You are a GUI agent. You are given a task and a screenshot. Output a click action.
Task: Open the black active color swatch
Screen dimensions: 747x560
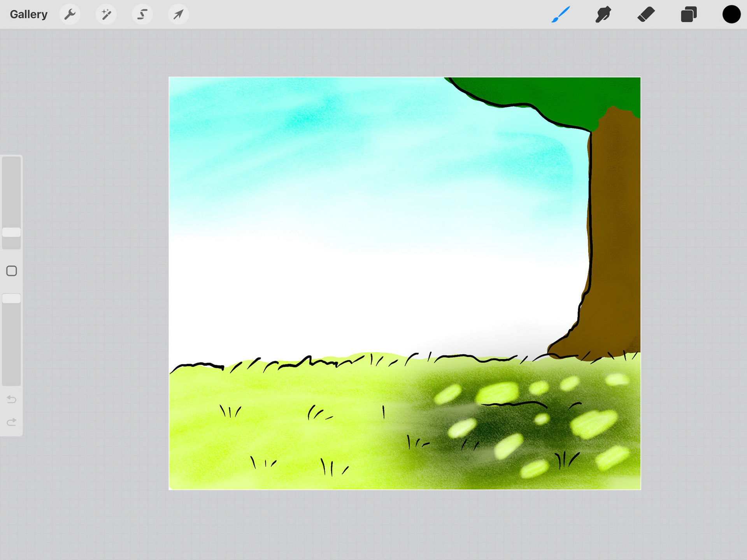[x=731, y=15]
